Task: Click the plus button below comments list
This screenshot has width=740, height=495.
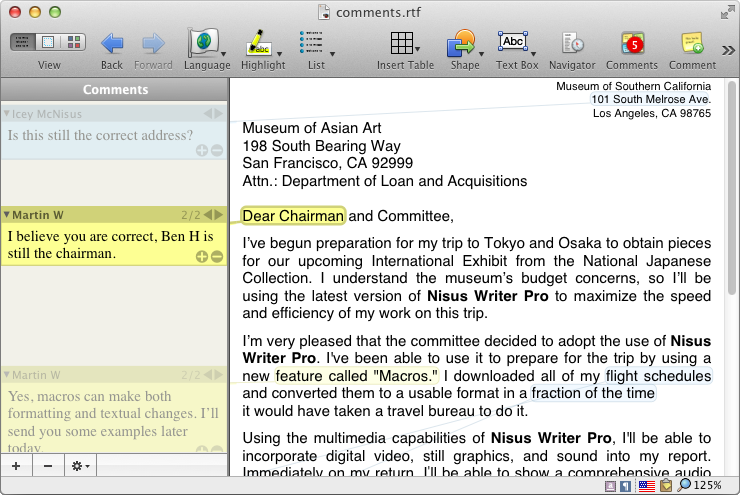Action: pos(16,466)
